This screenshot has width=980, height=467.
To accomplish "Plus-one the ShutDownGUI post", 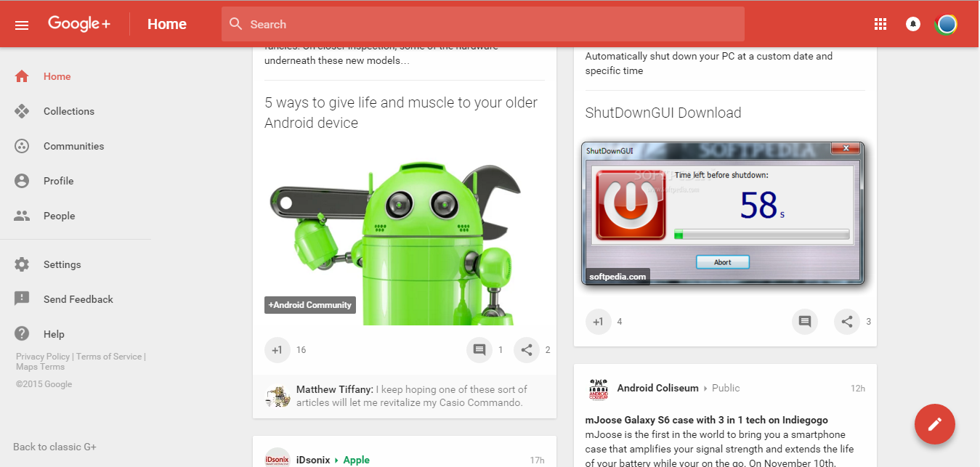I will coord(599,321).
